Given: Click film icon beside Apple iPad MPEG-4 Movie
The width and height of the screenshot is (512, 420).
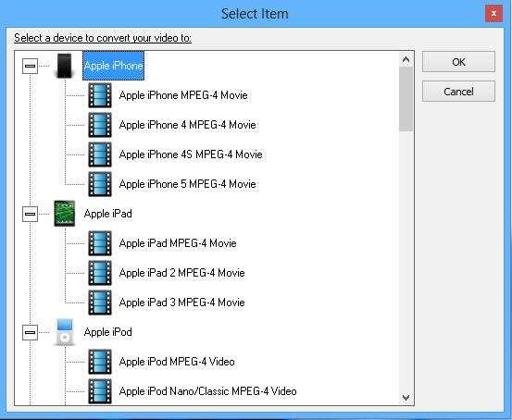Looking at the screenshot, I should coord(100,243).
